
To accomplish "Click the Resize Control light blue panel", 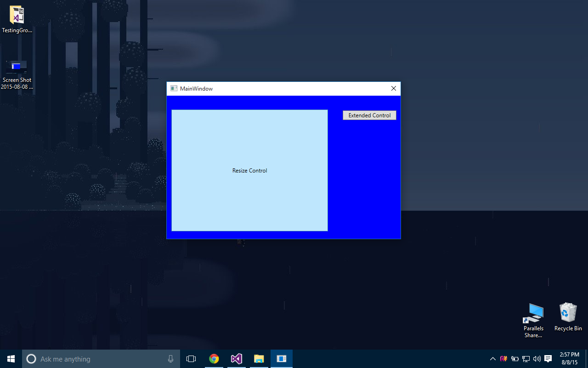I will [249, 170].
